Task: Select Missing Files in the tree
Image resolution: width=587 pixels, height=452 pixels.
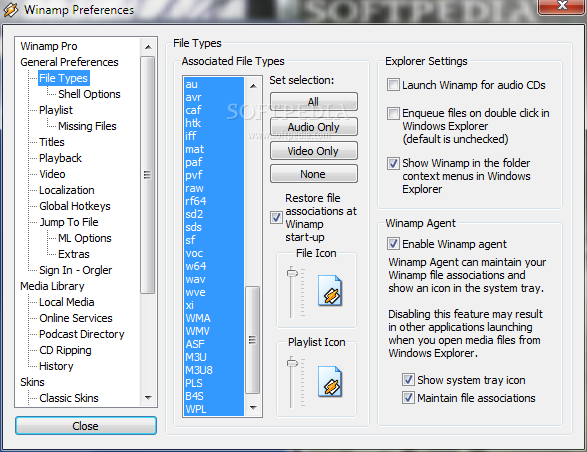Action: (x=87, y=126)
